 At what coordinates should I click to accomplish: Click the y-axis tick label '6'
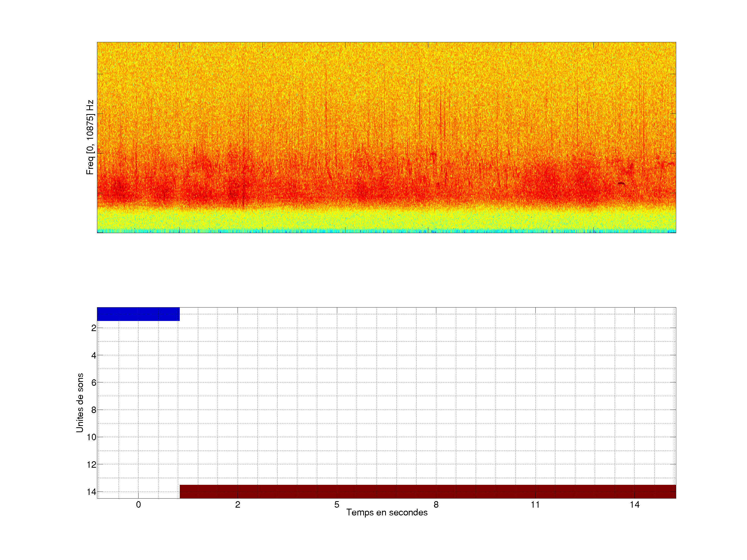(94, 383)
